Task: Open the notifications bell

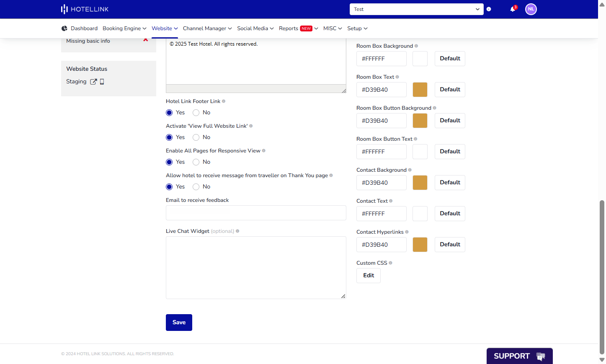Action: pos(513,9)
